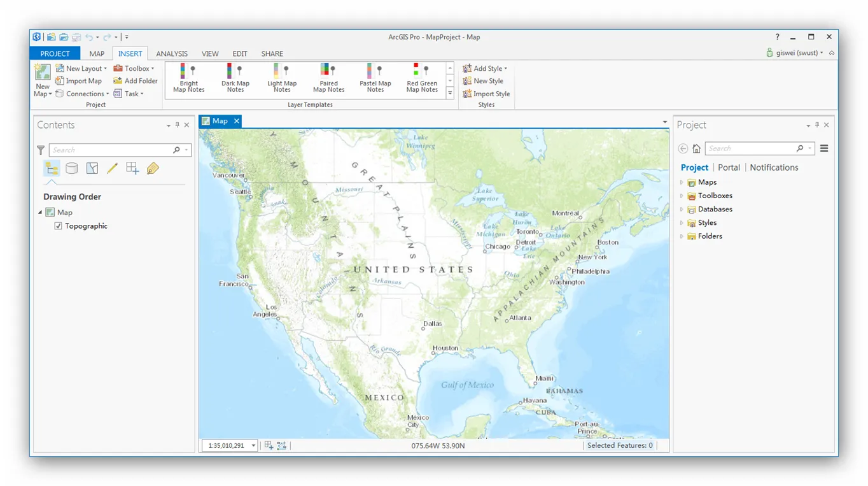This screenshot has width=868, height=486.
Task: Toggle auto-hide pin on Project pane
Action: coord(817,125)
